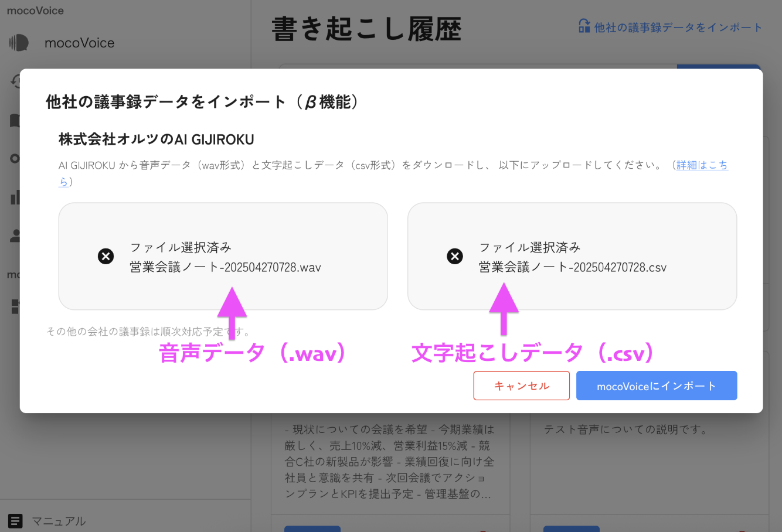The image size is (782, 532).
Task: Click the mocoVoiceにインポート button
Action: click(657, 386)
